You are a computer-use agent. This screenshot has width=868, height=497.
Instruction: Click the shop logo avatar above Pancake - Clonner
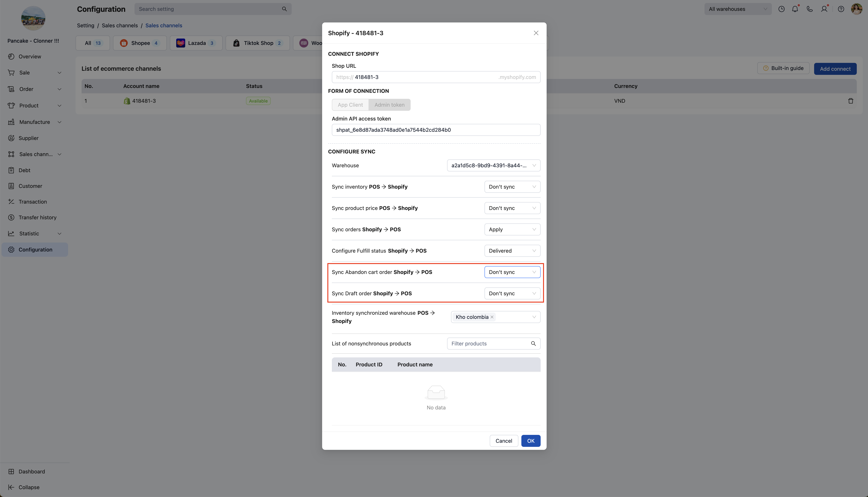coord(33,18)
